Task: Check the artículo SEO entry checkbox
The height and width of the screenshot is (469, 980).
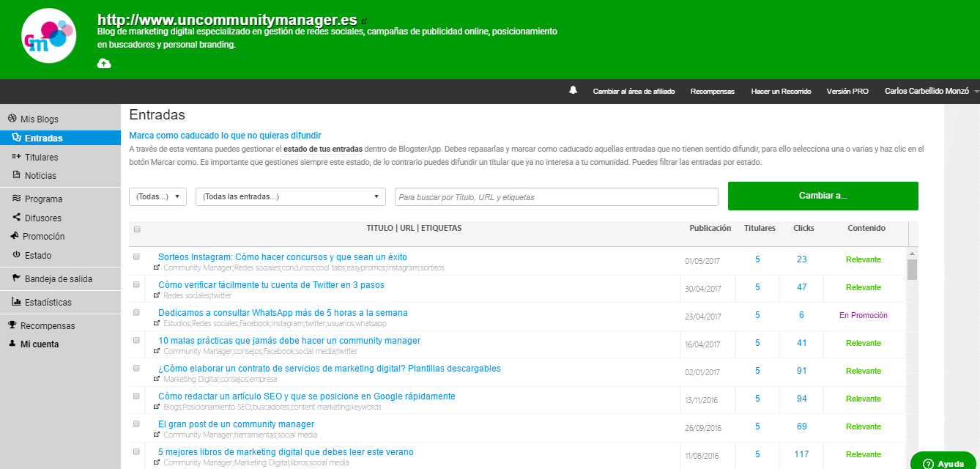Action: (x=136, y=396)
